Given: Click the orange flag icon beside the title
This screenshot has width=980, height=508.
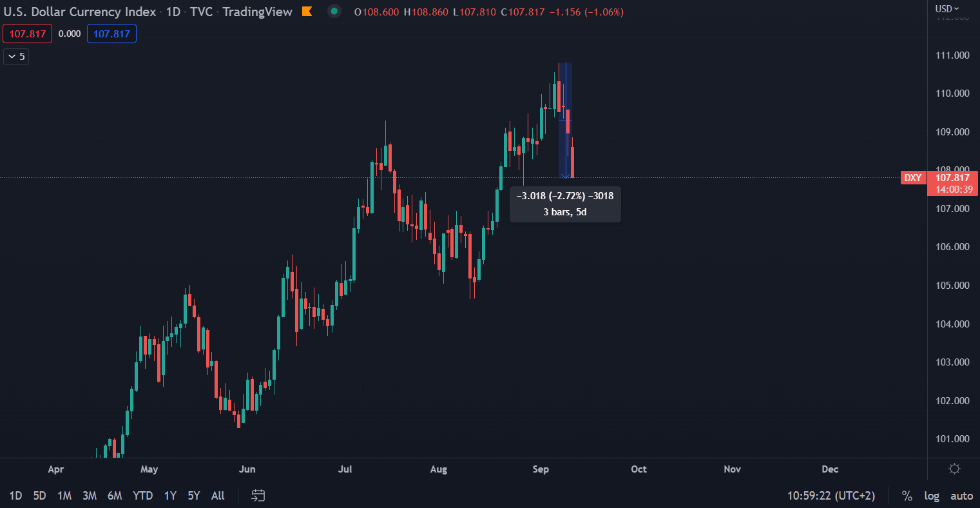Looking at the screenshot, I should [x=307, y=12].
